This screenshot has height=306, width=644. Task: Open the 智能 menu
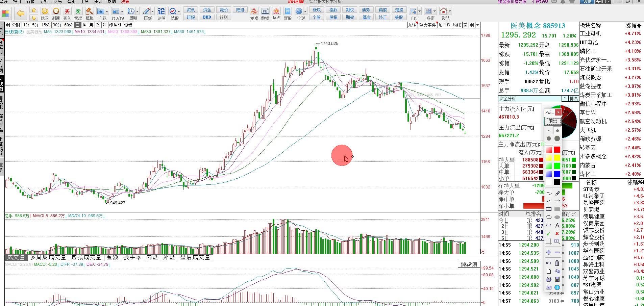(x=71, y=2)
